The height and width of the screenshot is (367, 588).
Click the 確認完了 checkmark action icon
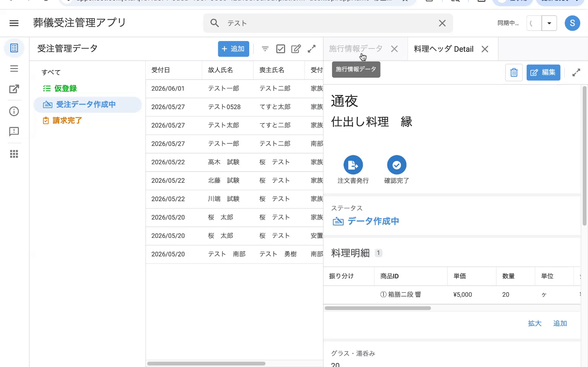(x=397, y=165)
